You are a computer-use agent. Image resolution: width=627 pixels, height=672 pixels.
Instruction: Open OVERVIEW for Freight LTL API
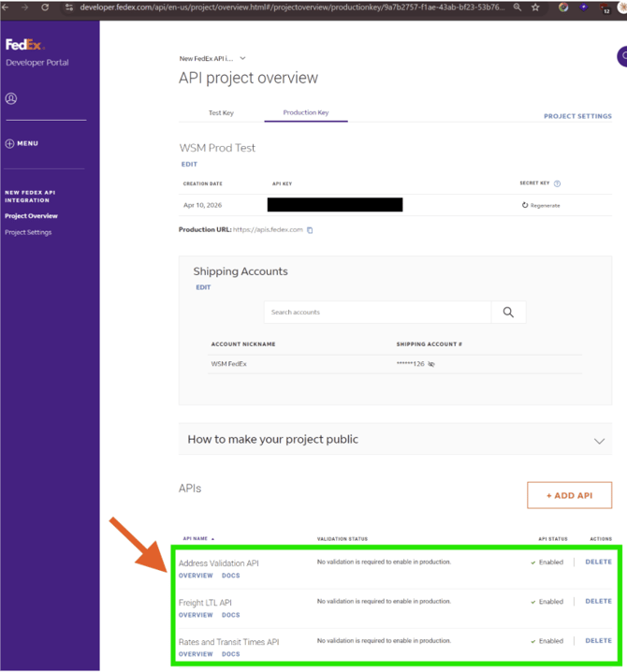coord(196,615)
